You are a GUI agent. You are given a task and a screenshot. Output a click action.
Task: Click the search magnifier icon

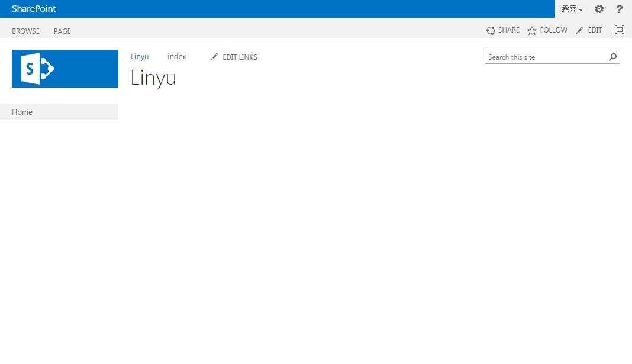pos(612,57)
